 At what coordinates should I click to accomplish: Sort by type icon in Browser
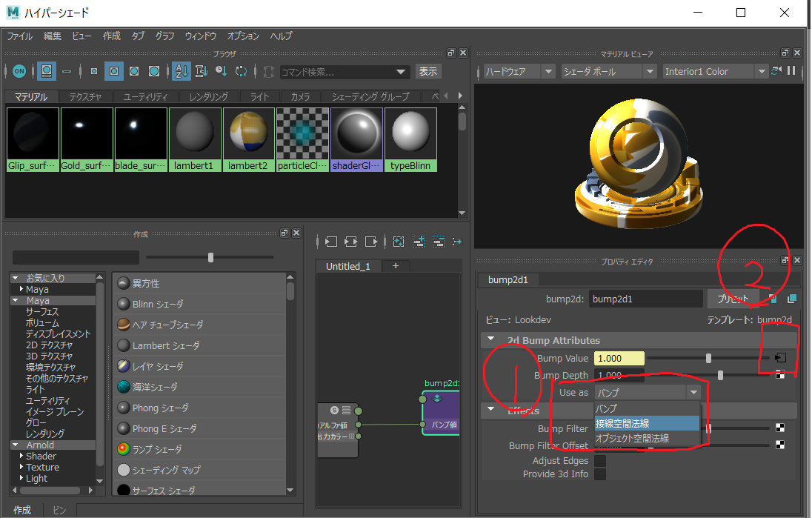click(202, 71)
